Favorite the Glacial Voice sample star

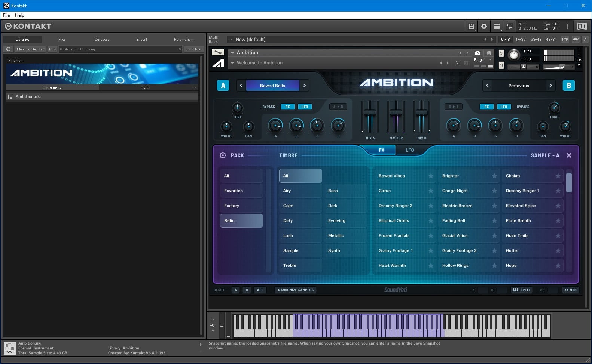click(x=494, y=235)
